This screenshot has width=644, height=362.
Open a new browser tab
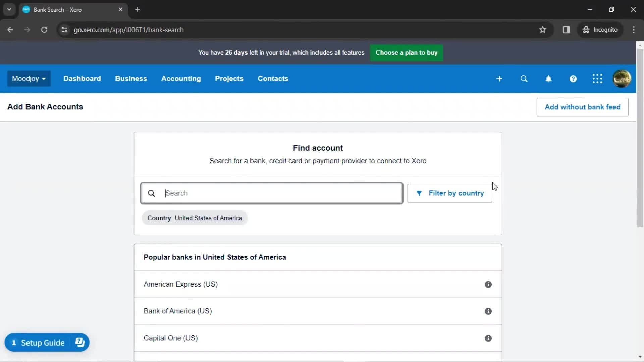click(138, 10)
